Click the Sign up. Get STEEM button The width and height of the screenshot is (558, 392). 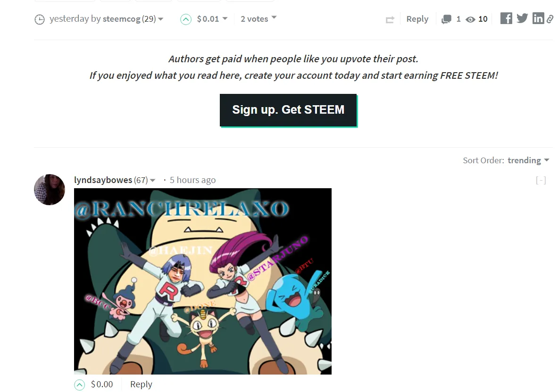(x=288, y=110)
